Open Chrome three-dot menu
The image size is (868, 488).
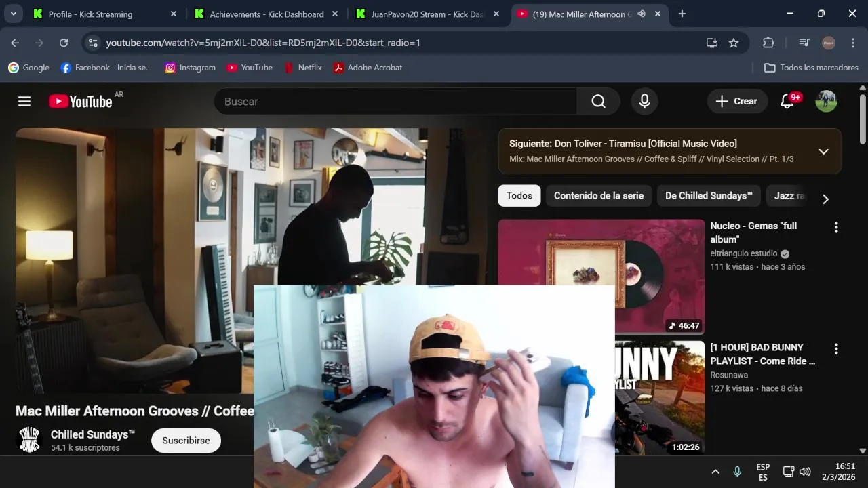(852, 43)
